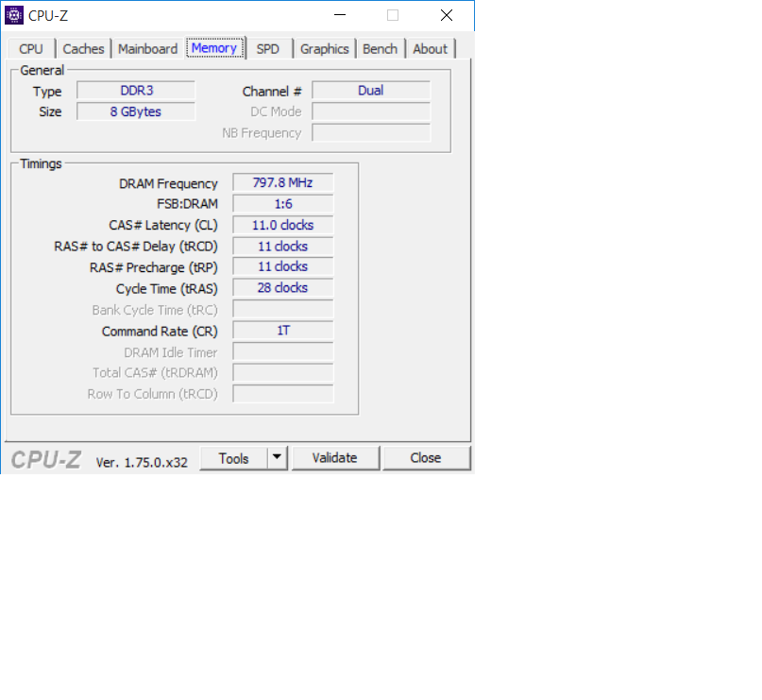Click the General group title
The height and width of the screenshot is (700, 762).
coord(42,71)
